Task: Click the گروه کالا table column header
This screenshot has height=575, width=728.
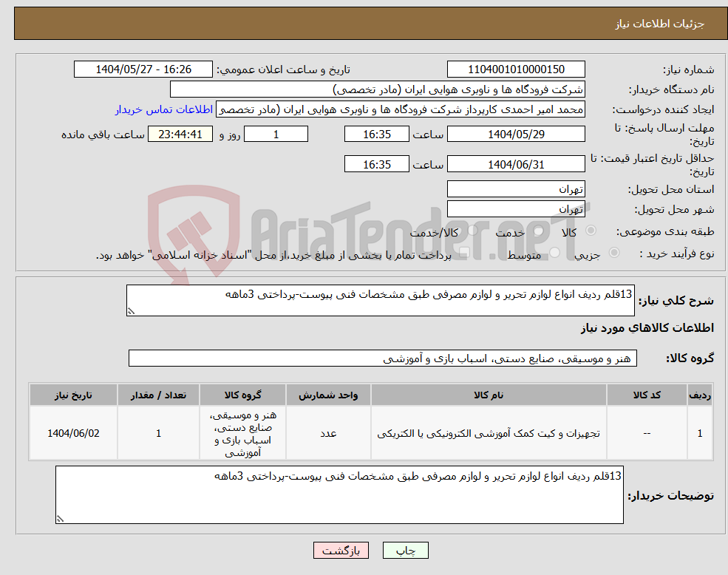Action: click(x=243, y=395)
